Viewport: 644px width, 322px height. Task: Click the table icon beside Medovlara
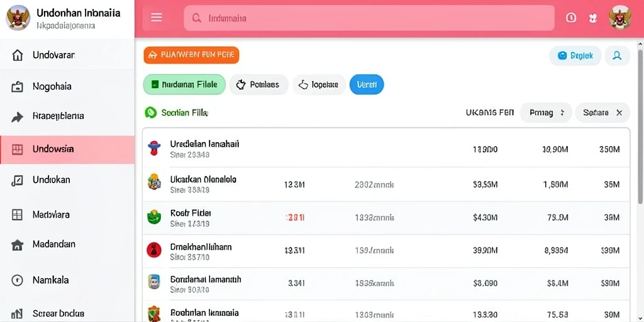click(x=17, y=214)
